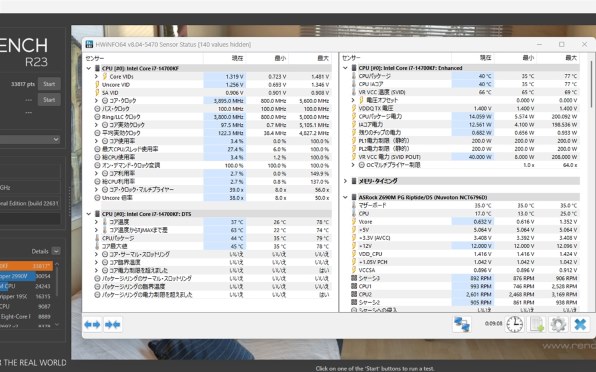Open the network remote monitoring icon
Viewport: 596px width, 372px height.
coord(462,325)
